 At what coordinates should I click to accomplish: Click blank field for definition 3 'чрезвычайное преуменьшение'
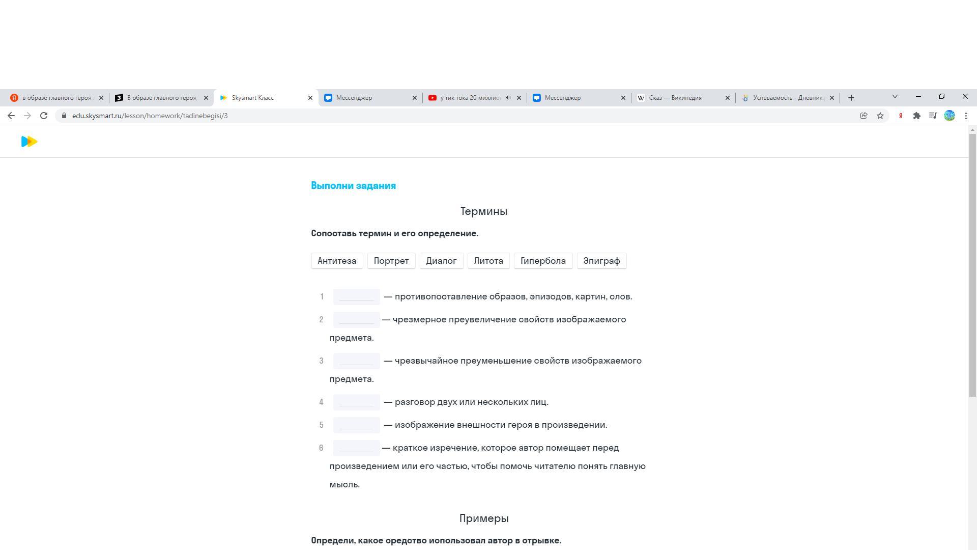pyautogui.click(x=356, y=361)
